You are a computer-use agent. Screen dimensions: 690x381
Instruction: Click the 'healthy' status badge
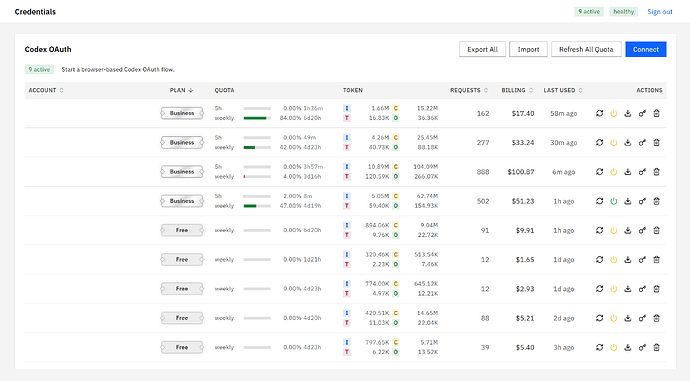tap(624, 11)
